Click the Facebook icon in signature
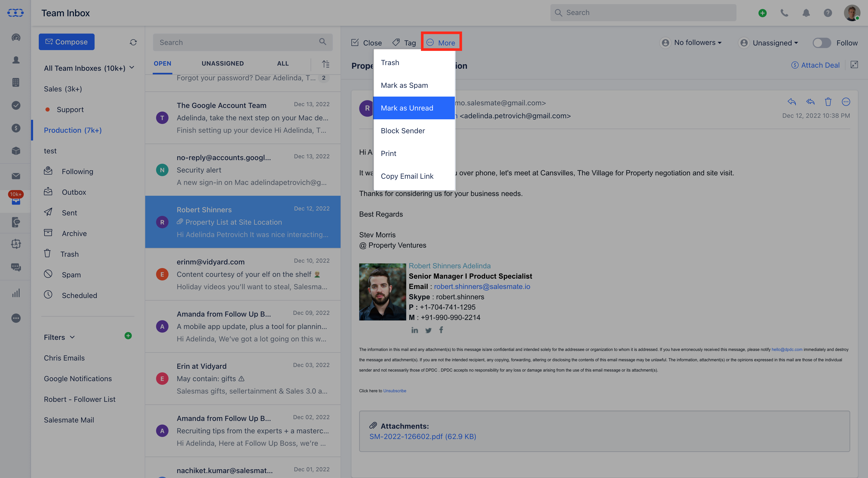The image size is (868, 478). coord(441,330)
